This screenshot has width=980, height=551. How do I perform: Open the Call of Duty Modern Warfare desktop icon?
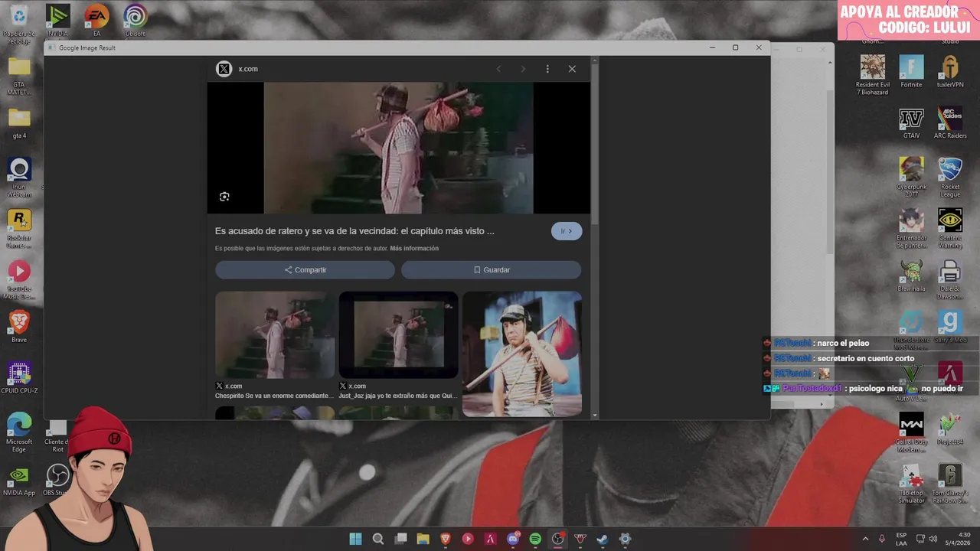pyautogui.click(x=911, y=433)
